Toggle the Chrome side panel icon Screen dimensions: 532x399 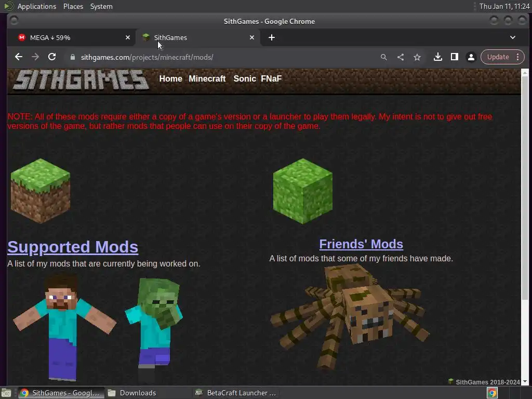pyautogui.click(x=454, y=57)
